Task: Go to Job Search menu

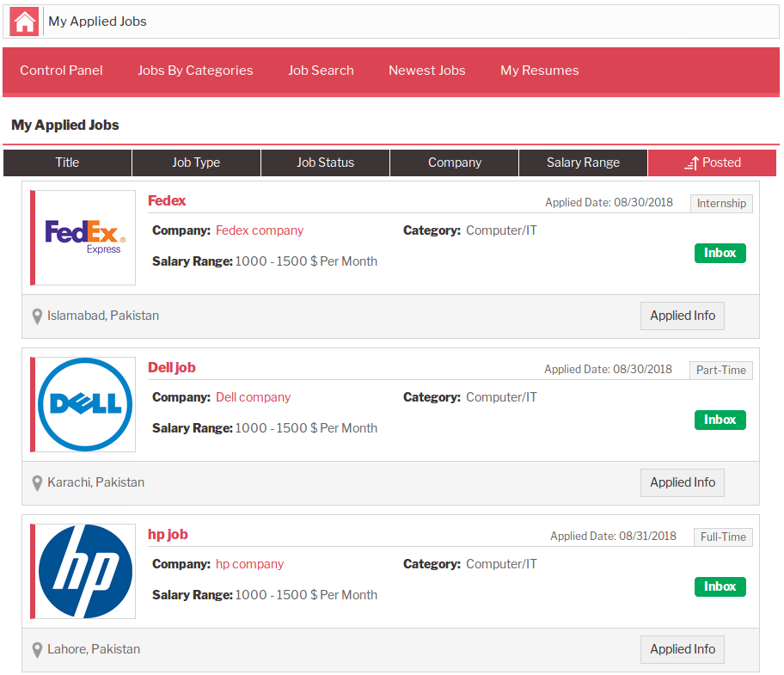Action: [321, 71]
